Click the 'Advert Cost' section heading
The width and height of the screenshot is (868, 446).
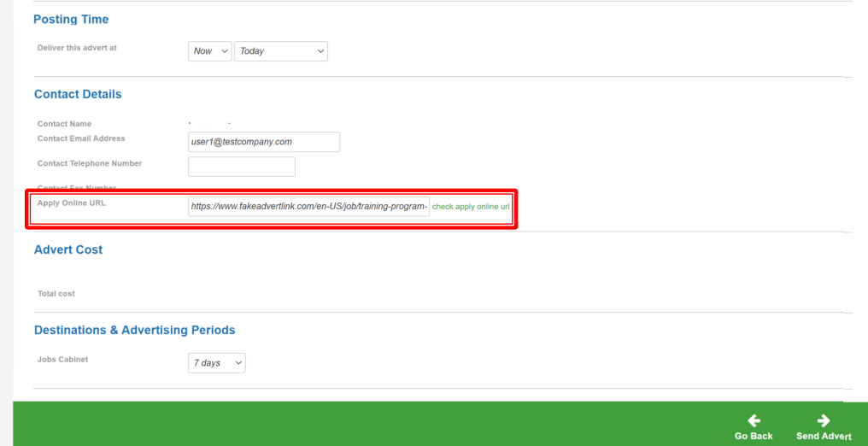pos(68,249)
